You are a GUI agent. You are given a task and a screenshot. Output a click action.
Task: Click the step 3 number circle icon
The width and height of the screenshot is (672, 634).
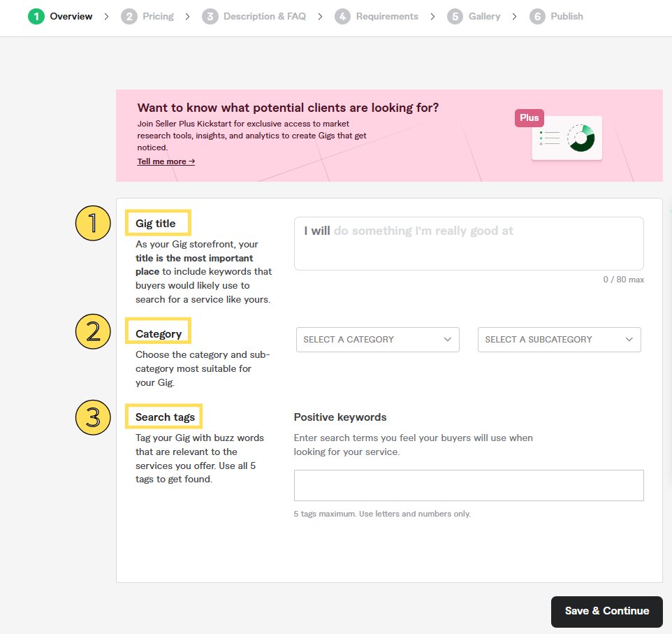click(210, 16)
